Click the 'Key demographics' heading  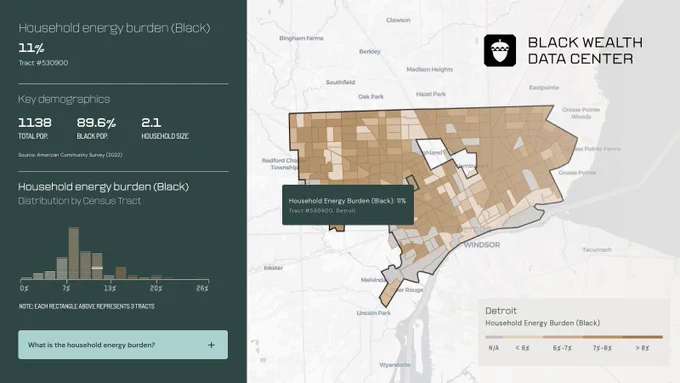click(x=64, y=99)
